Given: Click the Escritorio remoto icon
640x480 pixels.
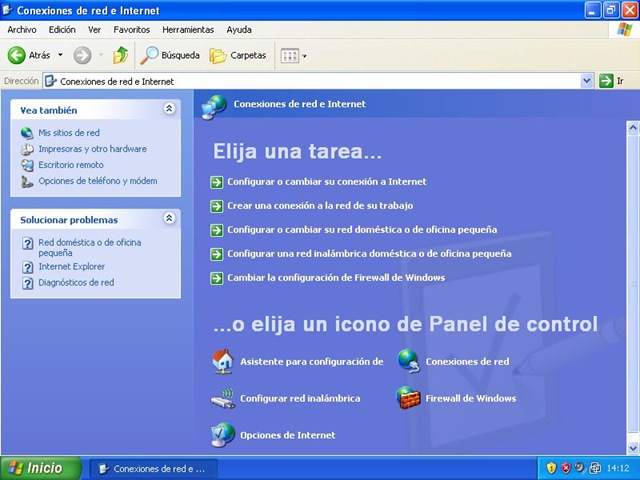Looking at the screenshot, I should [x=27, y=165].
